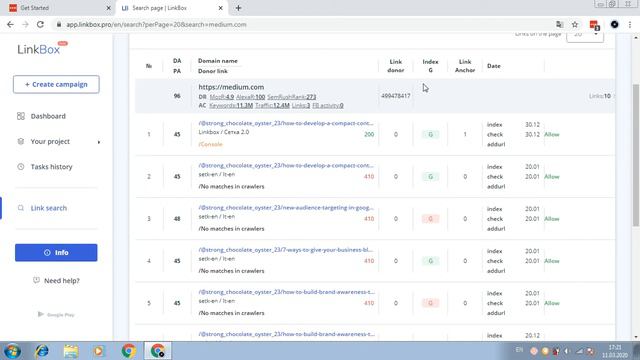Click status code 410 in row 2
The width and height of the screenshot is (640, 360).
(x=369, y=177)
